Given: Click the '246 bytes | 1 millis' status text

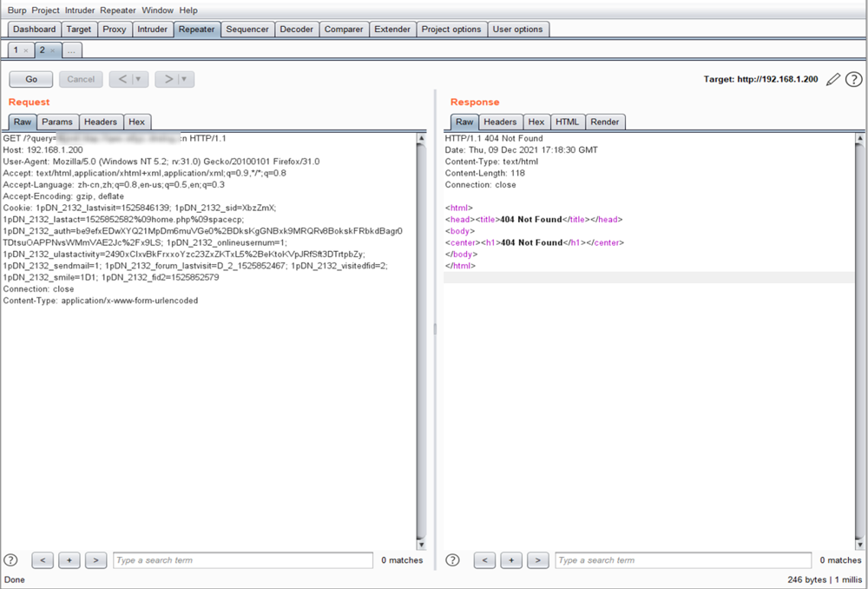Looking at the screenshot, I should [825, 579].
